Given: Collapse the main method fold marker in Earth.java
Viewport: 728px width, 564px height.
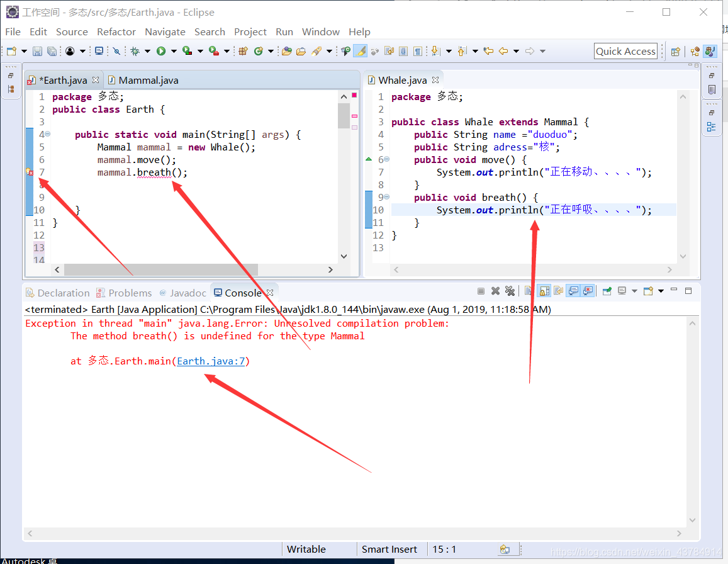Looking at the screenshot, I should [47, 134].
